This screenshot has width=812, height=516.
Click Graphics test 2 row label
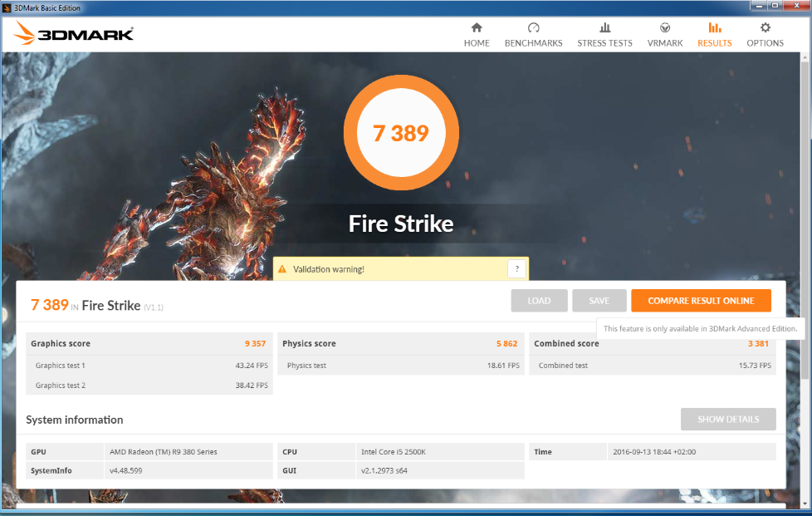point(60,385)
